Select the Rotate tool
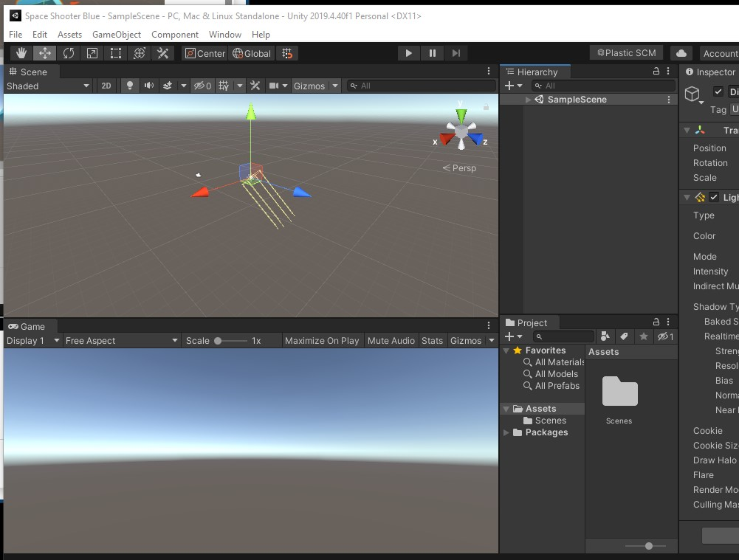739x560 pixels. click(69, 53)
